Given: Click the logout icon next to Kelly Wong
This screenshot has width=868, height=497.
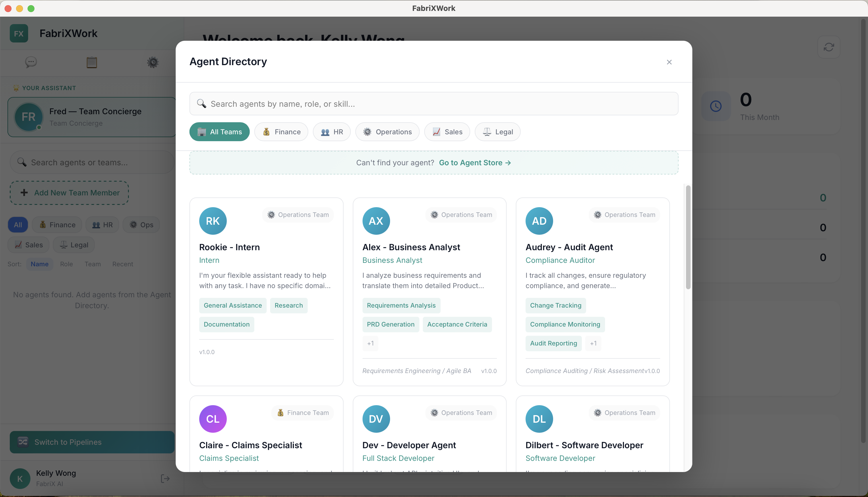Looking at the screenshot, I should pyautogui.click(x=165, y=479).
